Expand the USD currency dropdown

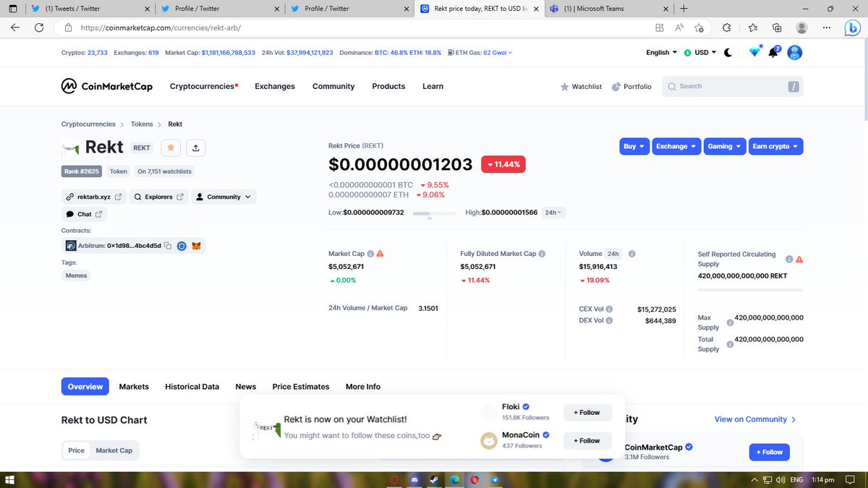pos(700,52)
